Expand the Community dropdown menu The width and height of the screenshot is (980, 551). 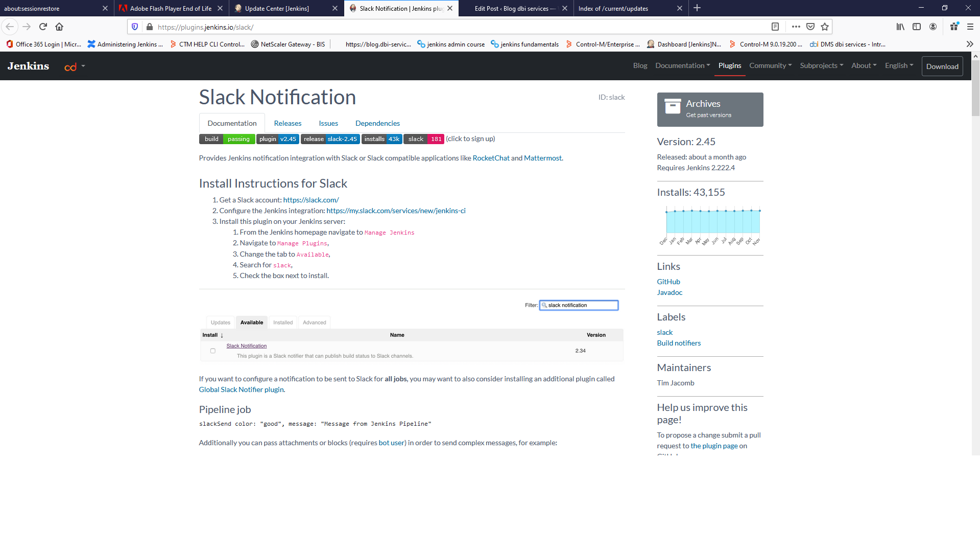(770, 65)
